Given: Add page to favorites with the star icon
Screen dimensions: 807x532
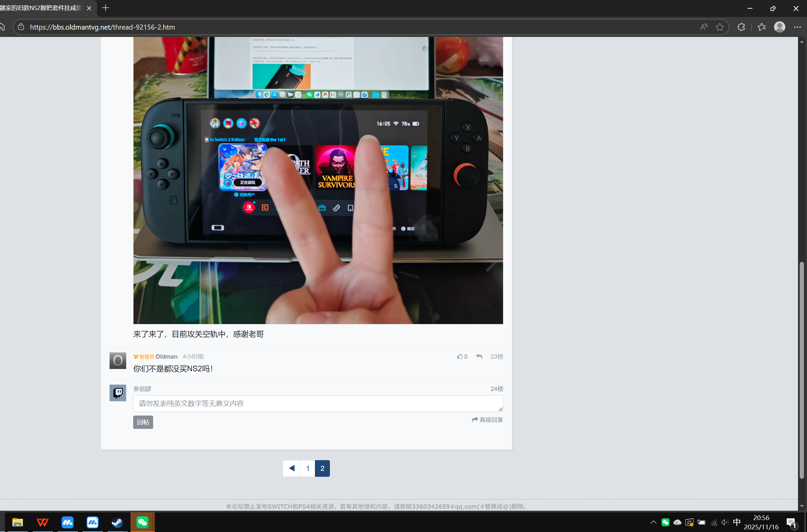Looking at the screenshot, I should point(719,27).
